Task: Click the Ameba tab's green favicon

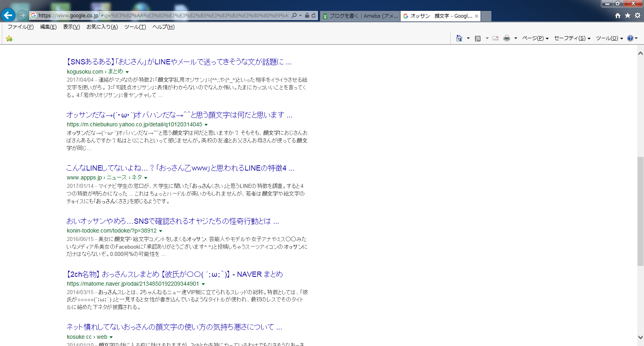Action: pos(325,16)
